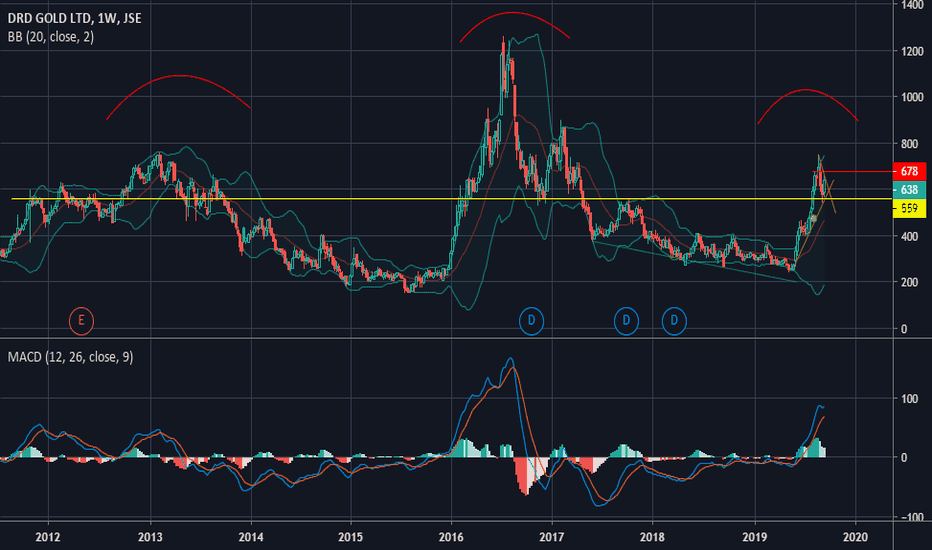The image size is (932, 550).
Task: Select the MACD (12, 26, close, 9) label
Action: [70, 357]
